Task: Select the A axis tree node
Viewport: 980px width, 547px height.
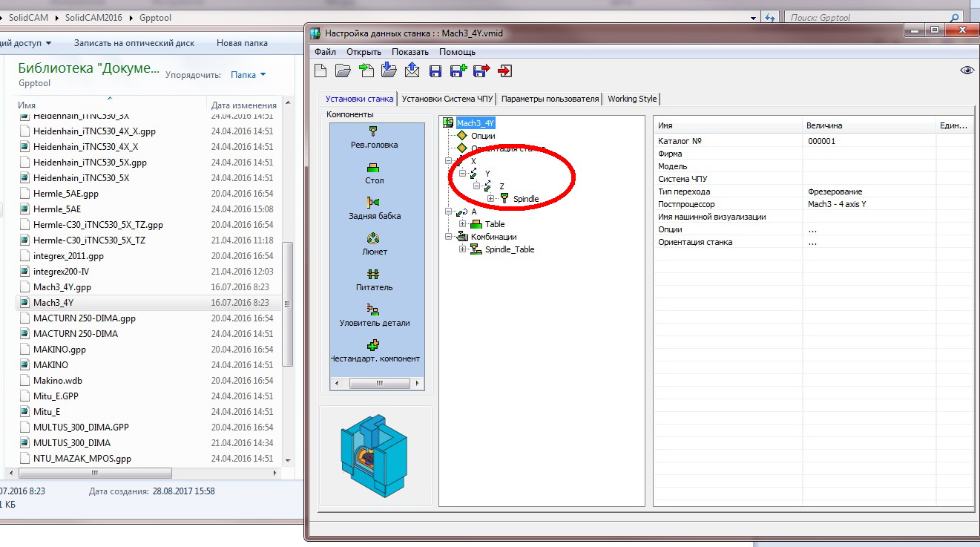Action: point(474,212)
